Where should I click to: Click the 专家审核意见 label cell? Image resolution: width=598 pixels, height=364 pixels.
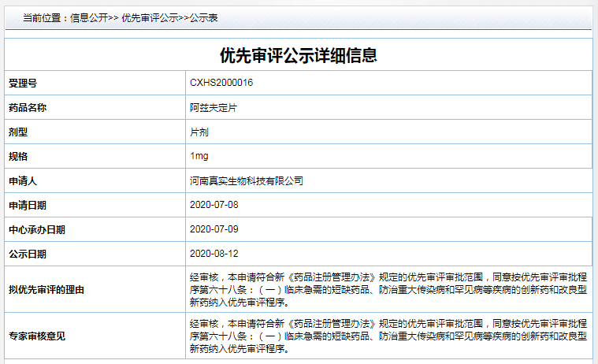tap(95, 336)
